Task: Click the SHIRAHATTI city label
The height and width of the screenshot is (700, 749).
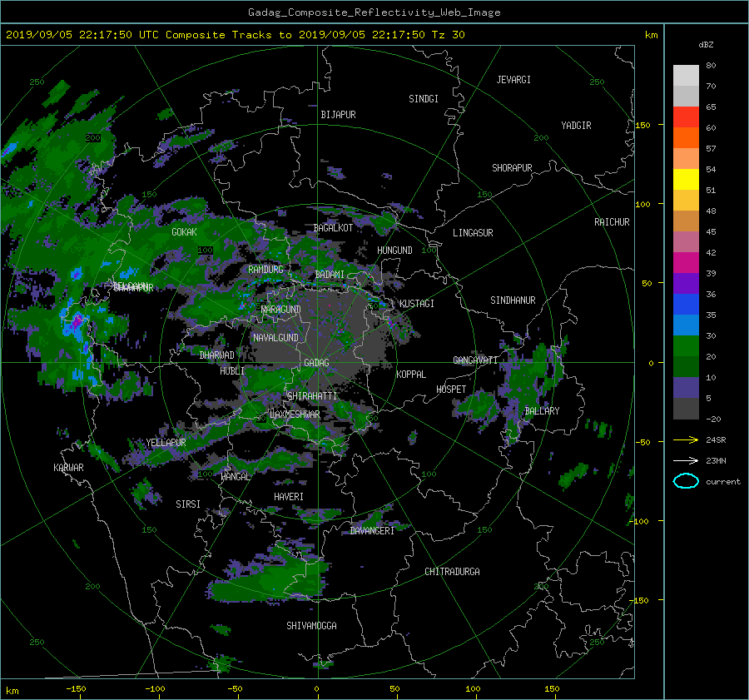Action: 312,396
